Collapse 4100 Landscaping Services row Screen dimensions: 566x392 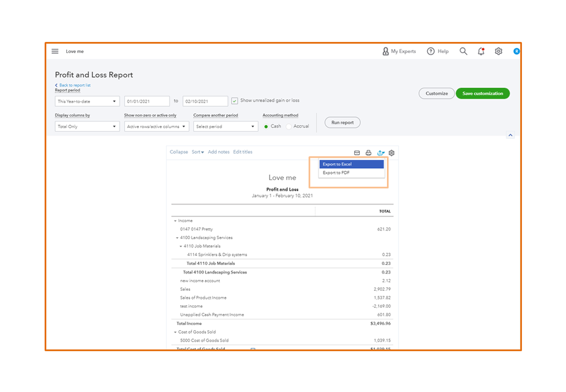[177, 238]
